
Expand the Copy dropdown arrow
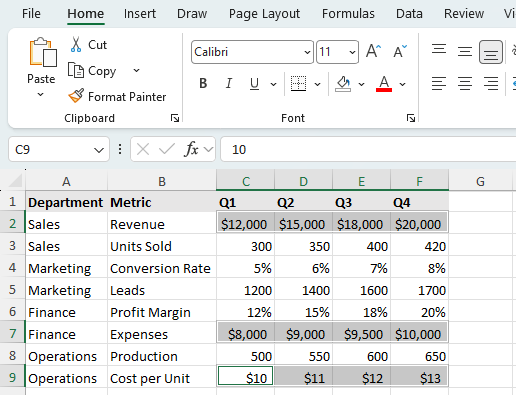136,70
